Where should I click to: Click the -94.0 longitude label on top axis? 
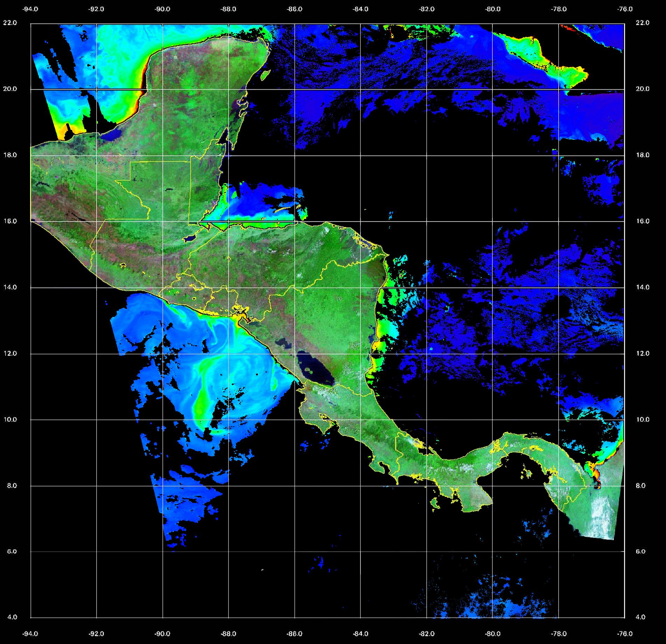point(30,9)
